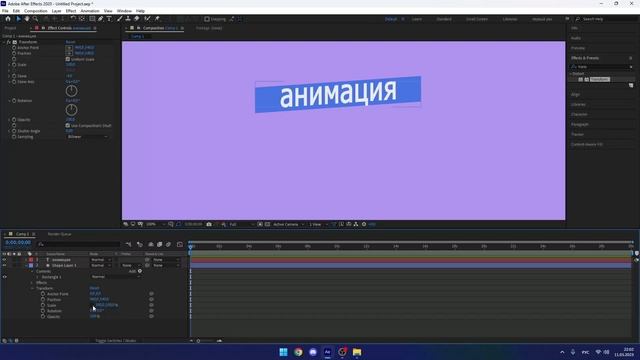Image resolution: width=640 pixels, height=360 pixels.
Task: Click the Rotation stopwatch in timeline Transform
Action: [43, 311]
